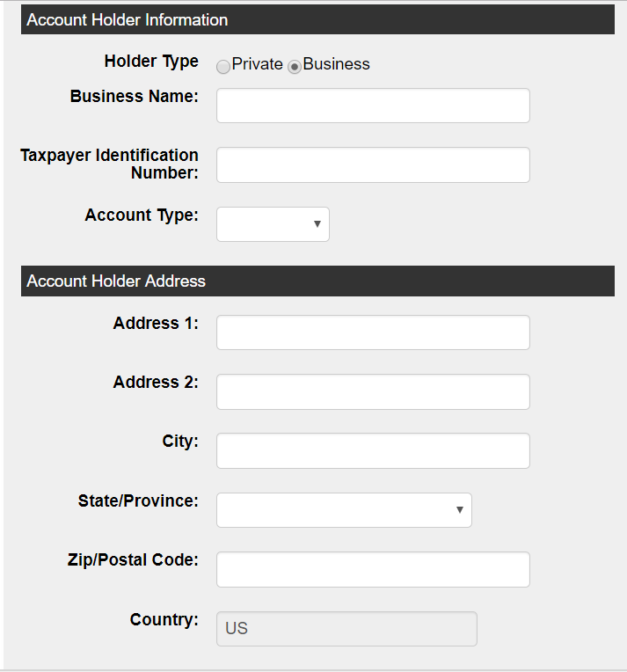Focus the Zip/Postal Code input box
Viewport: 627px width, 672px height.
tap(373, 569)
